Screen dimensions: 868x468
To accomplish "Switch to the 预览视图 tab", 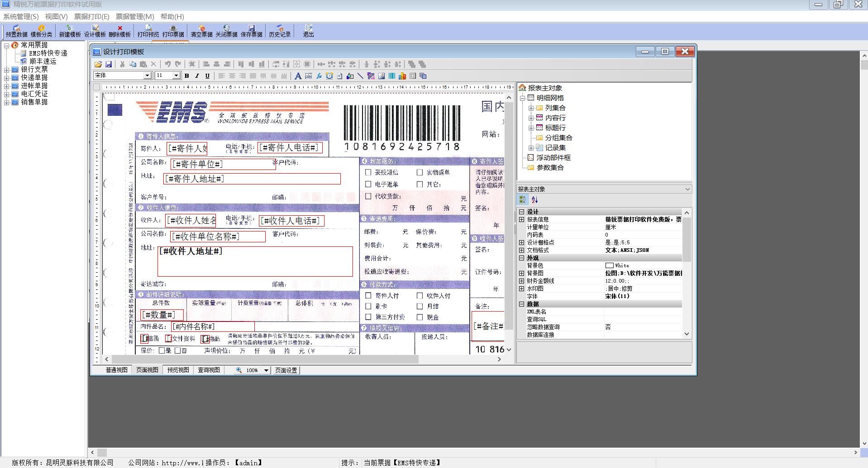I will [x=178, y=370].
